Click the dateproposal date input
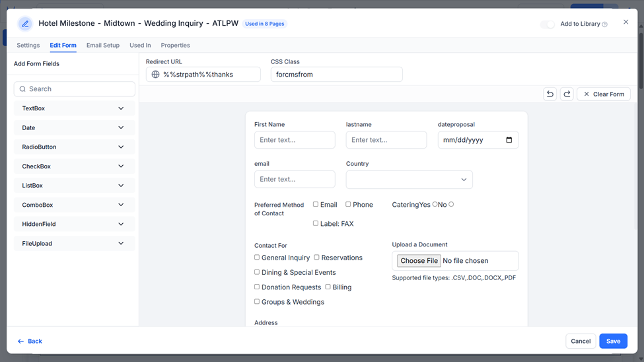This screenshot has height=362, width=644. click(x=478, y=139)
